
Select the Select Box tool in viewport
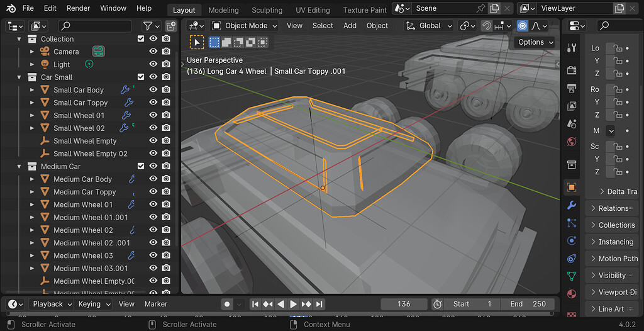tap(197, 42)
